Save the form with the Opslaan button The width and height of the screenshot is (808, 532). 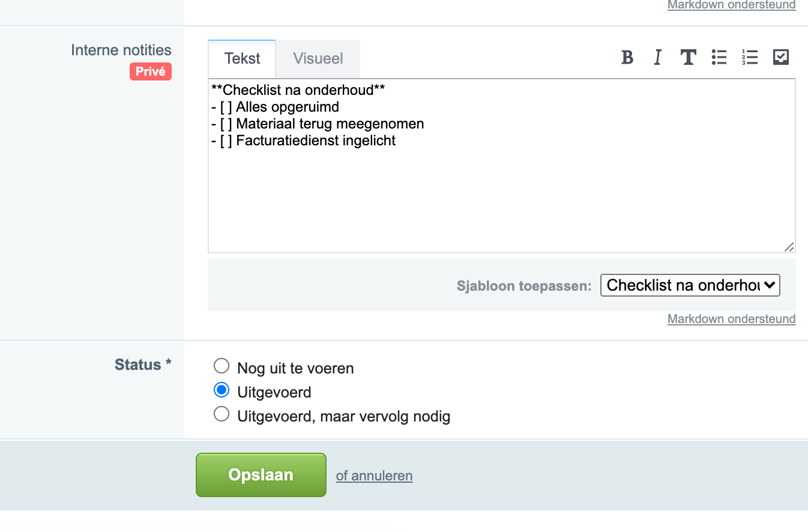coord(261,474)
